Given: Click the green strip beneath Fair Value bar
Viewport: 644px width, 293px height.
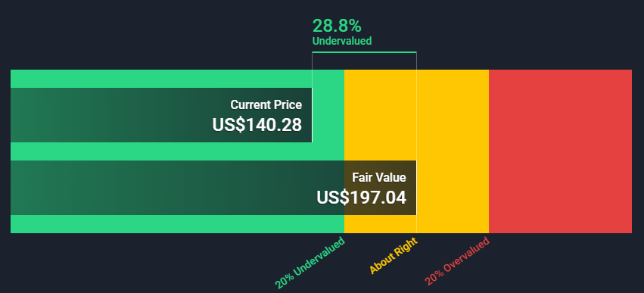Looking at the screenshot, I should [177, 224].
